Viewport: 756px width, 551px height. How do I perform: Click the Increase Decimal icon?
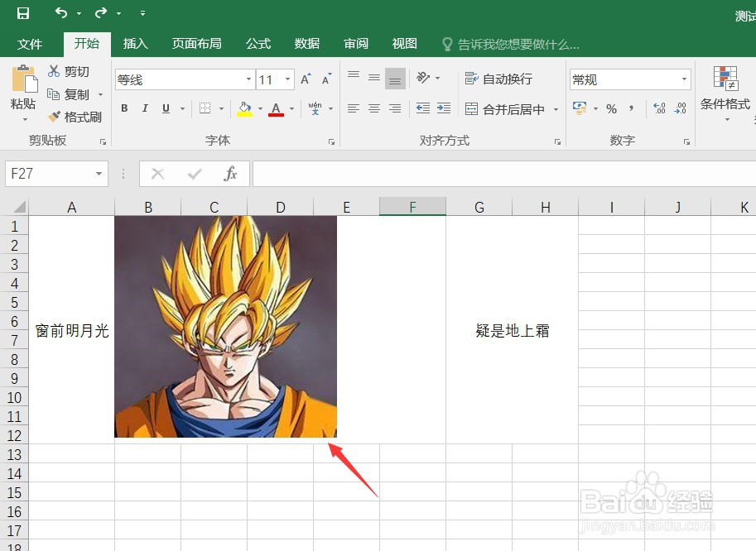pyautogui.click(x=659, y=108)
